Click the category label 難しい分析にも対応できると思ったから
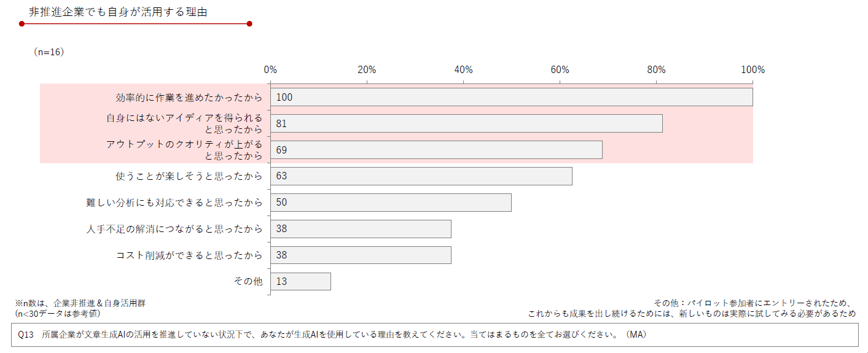 coord(174,203)
